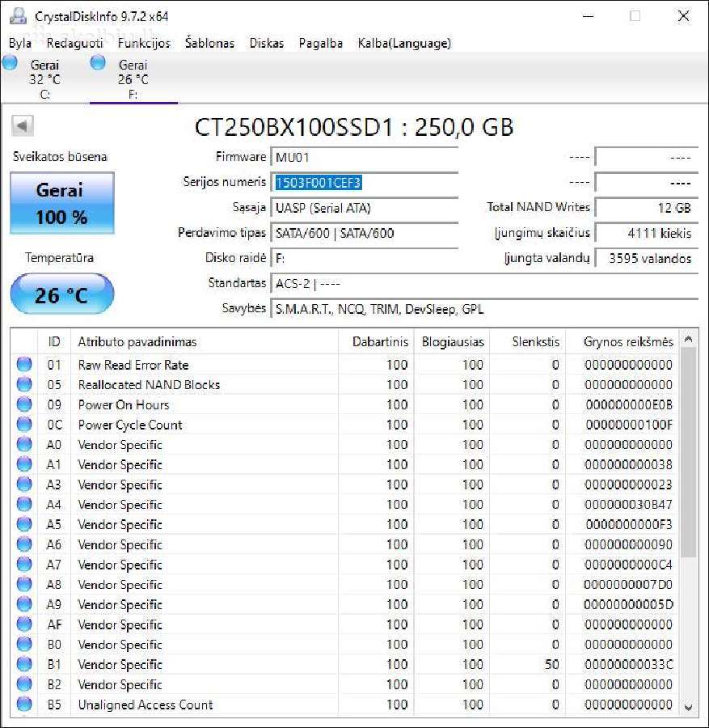
Task: Open the Funkcijos menu
Action: pos(144,43)
